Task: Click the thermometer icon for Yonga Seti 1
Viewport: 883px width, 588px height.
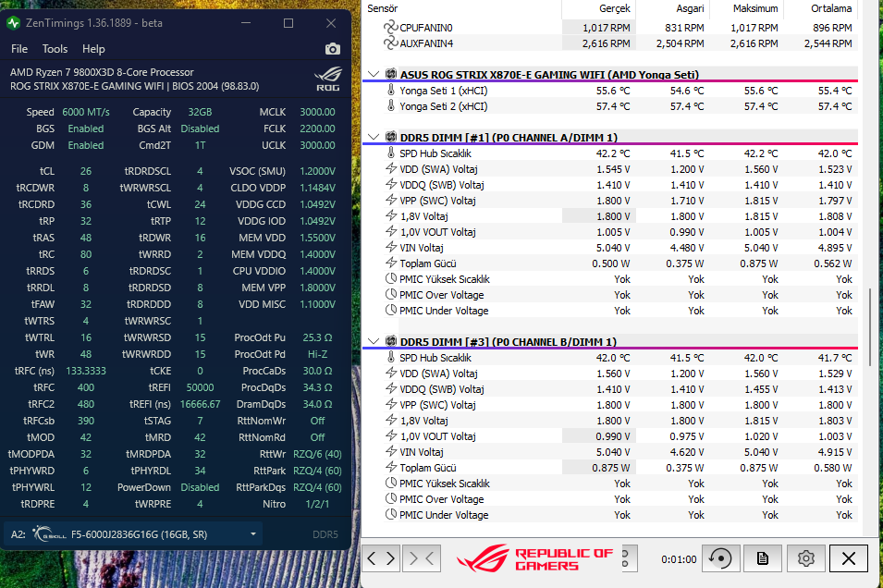Action: [x=391, y=90]
